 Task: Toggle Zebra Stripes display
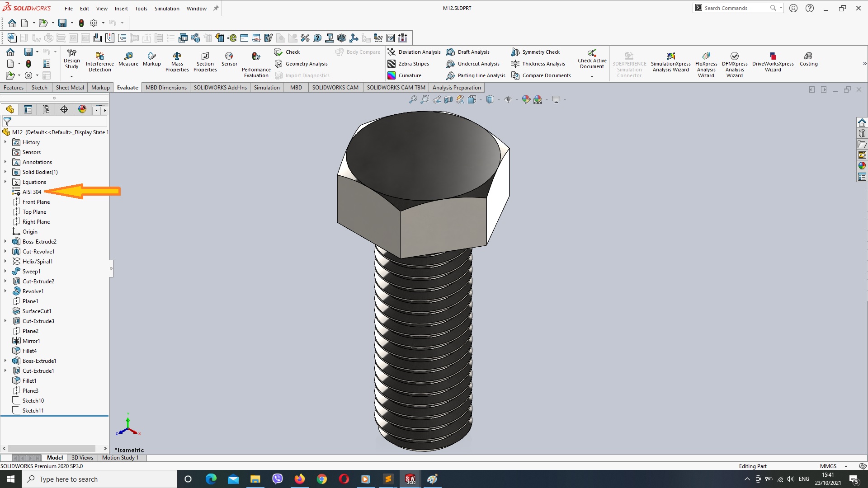point(408,64)
